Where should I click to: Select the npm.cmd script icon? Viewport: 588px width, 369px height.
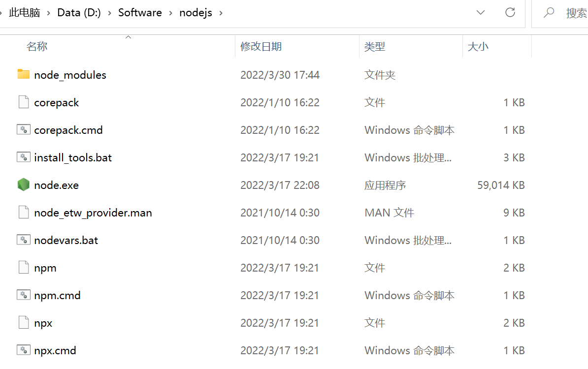(23, 295)
